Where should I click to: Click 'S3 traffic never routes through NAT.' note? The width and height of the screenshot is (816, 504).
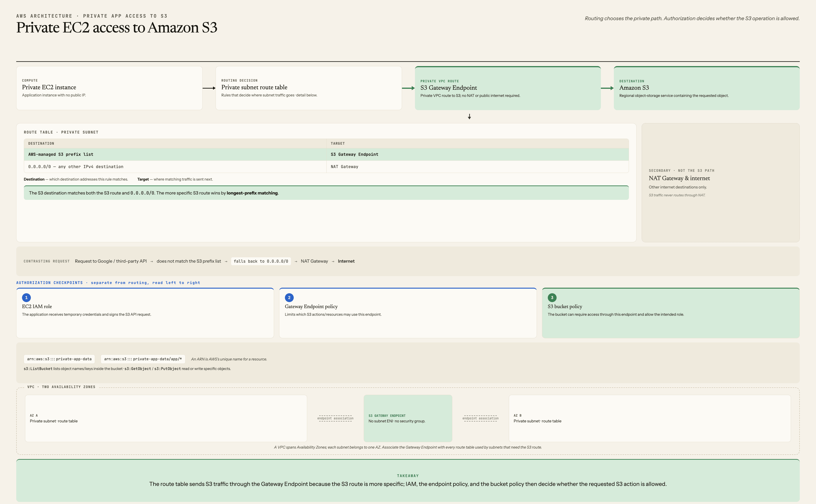click(x=677, y=195)
